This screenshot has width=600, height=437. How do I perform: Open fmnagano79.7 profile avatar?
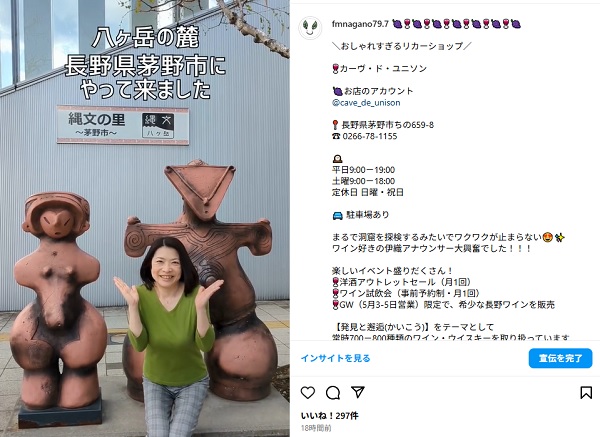(x=310, y=28)
